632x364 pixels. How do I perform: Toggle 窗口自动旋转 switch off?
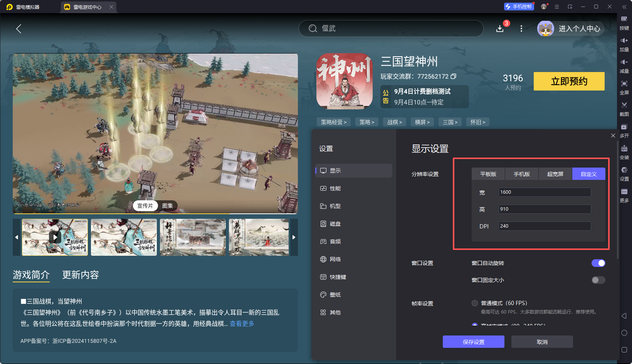click(598, 263)
